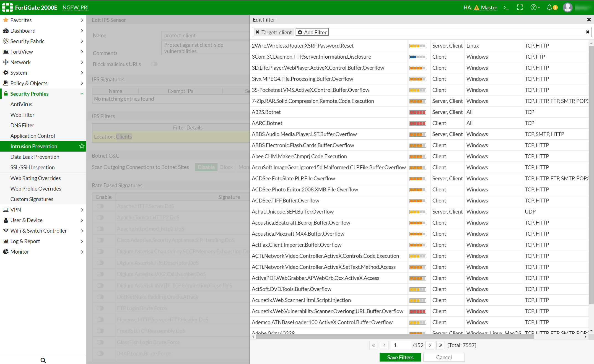Image resolution: width=594 pixels, height=364 pixels.
Task: Click the VPN laptop icon
Action: click(x=6, y=210)
